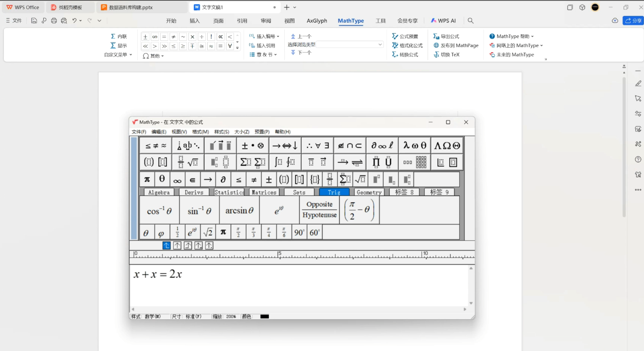Open fence templates palette
644x351 pixels.
[156, 162]
